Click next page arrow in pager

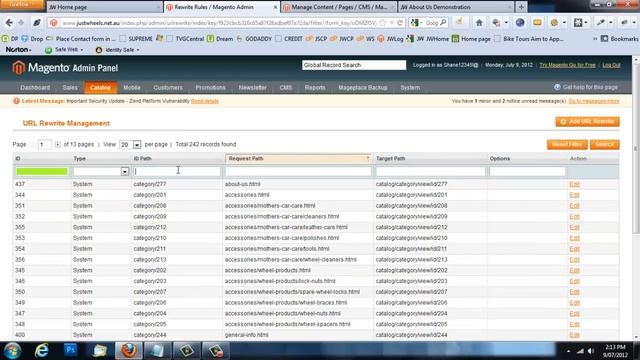58,144
